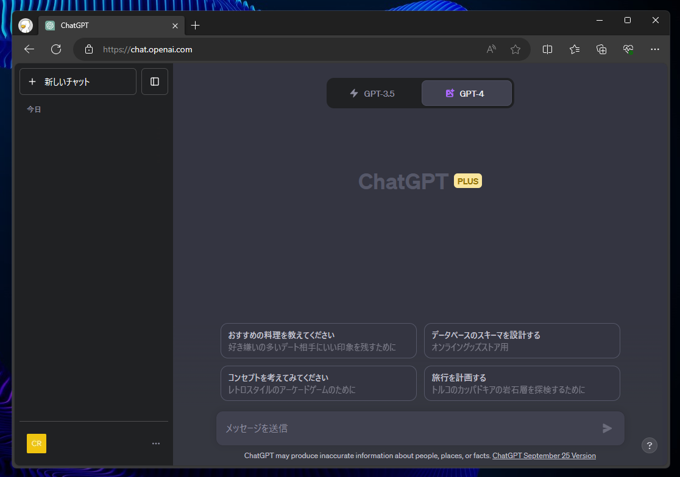Activate the Read Aloud icon

click(491, 49)
